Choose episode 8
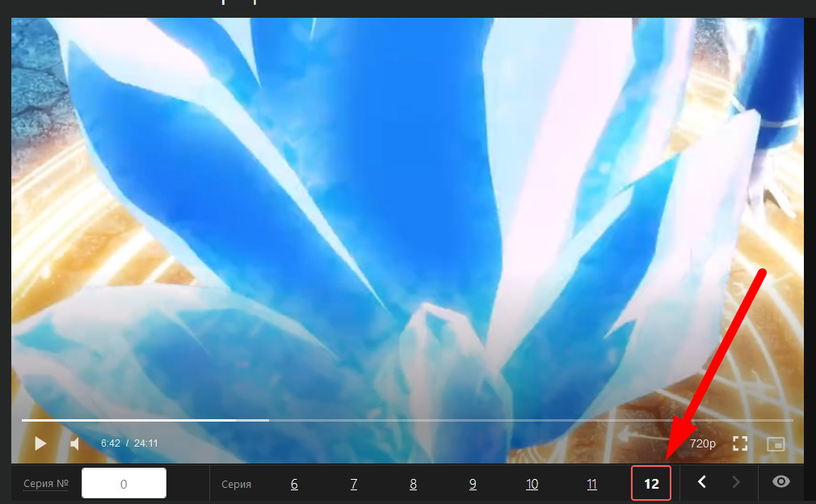 [x=413, y=484]
